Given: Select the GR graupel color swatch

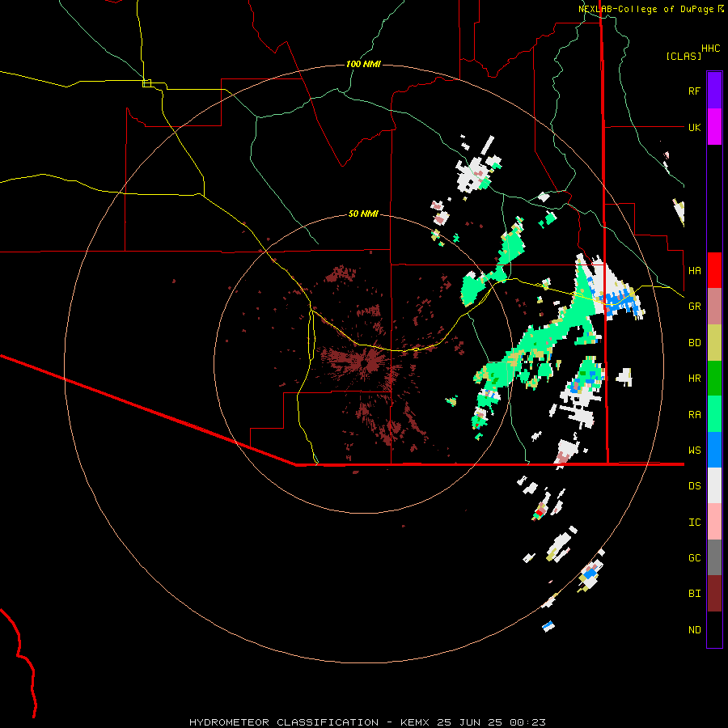Looking at the screenshot, I should (714, 307).
